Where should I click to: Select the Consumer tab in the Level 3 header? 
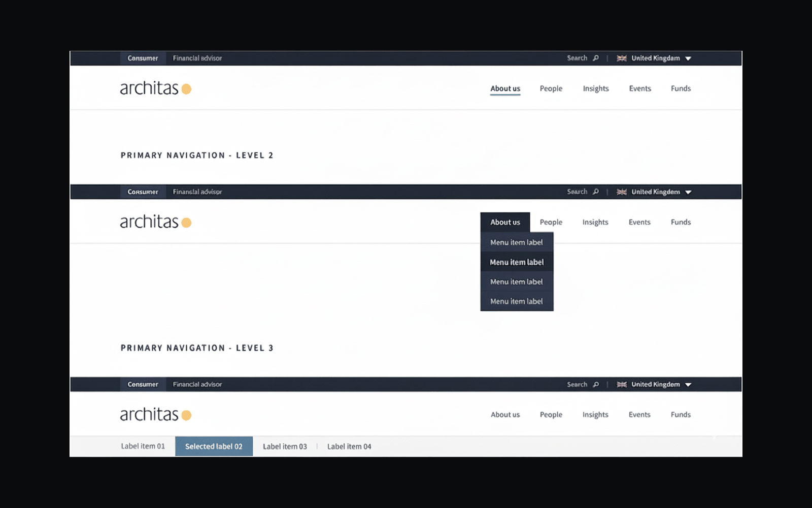(143, 384)
